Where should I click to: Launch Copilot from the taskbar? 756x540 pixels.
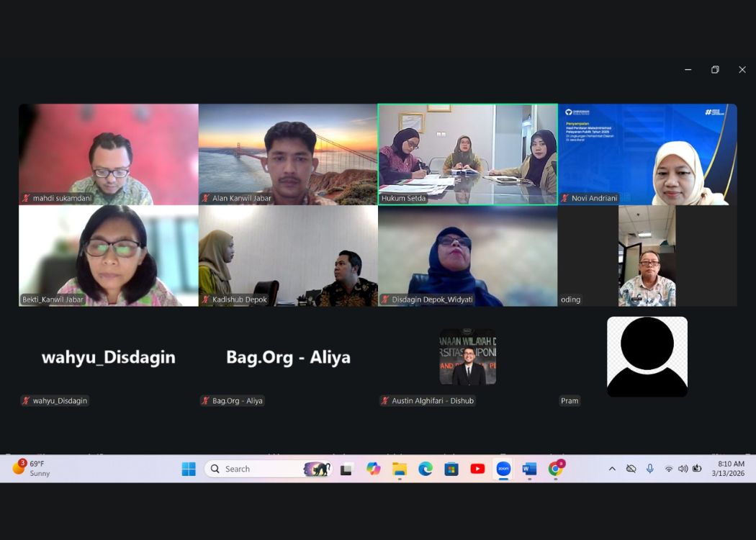tap(373, 469)
